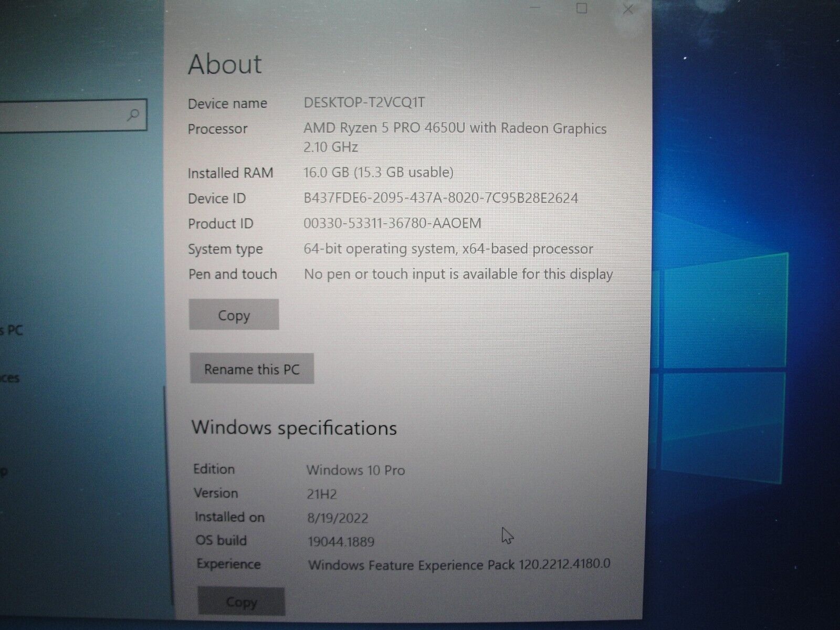Click the About page heading
The image size is (840, 630).
(x=225, y=65)
